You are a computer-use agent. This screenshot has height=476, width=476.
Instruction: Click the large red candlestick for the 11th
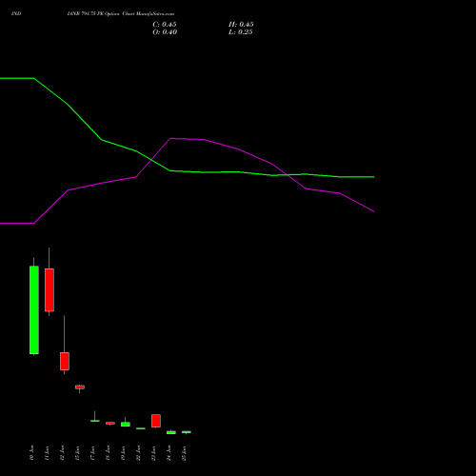coord(50,289)
